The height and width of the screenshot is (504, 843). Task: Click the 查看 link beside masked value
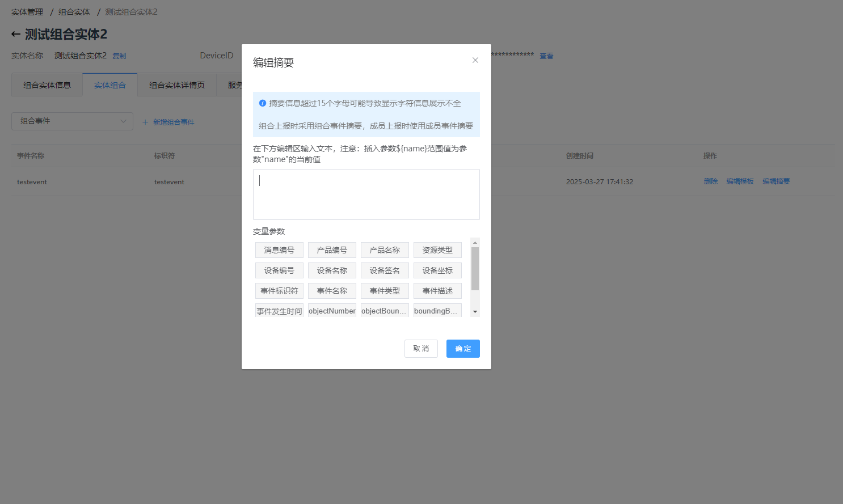(546, 56)
